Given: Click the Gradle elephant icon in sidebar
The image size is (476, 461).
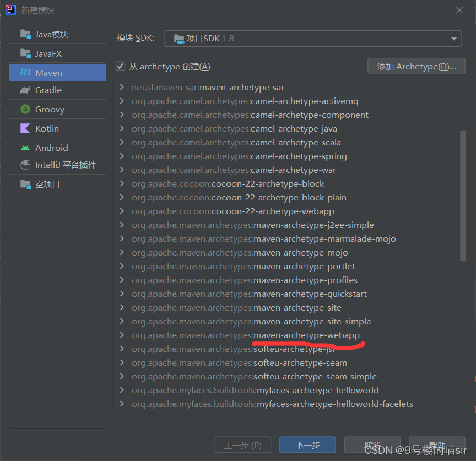Looking at the screenshot, I should [x=25, y=91].
